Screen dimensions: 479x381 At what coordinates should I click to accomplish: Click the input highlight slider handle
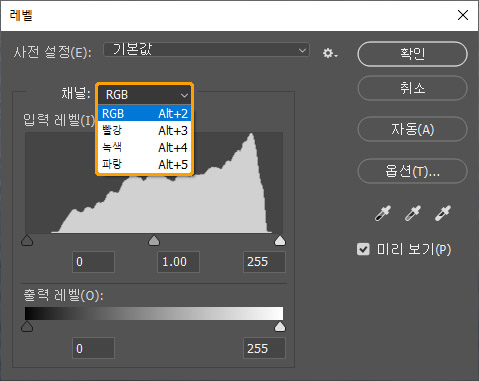click(x=280, y=241)
